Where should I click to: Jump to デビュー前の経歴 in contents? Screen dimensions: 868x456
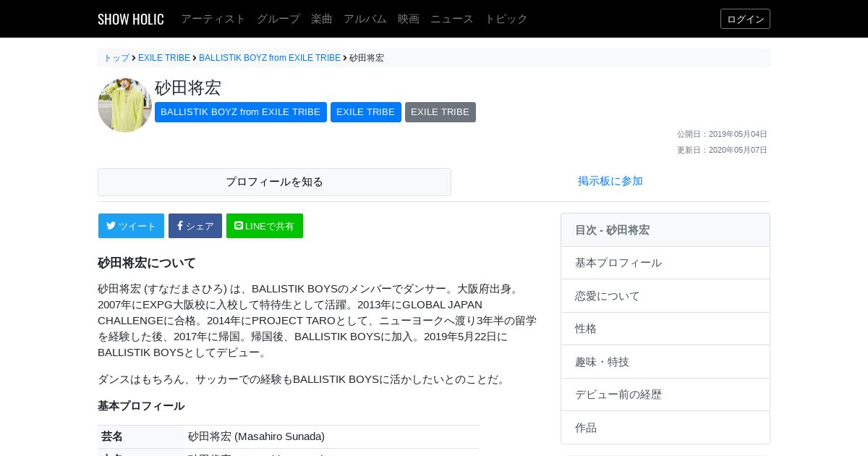(x=665, y=394)
